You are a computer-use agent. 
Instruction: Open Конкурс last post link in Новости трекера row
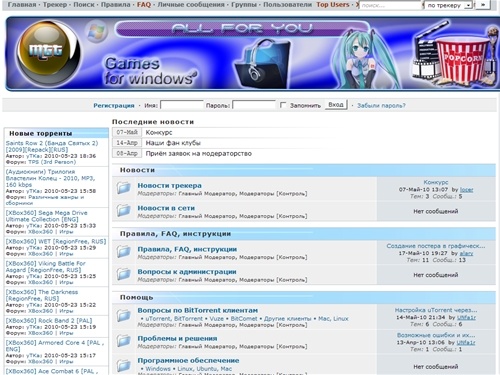(436, 182)
